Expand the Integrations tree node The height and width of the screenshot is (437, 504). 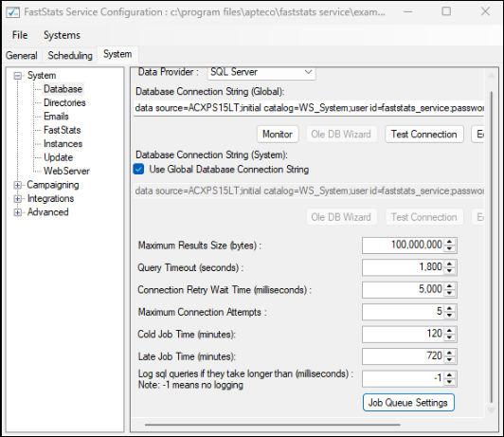[18, 199]
